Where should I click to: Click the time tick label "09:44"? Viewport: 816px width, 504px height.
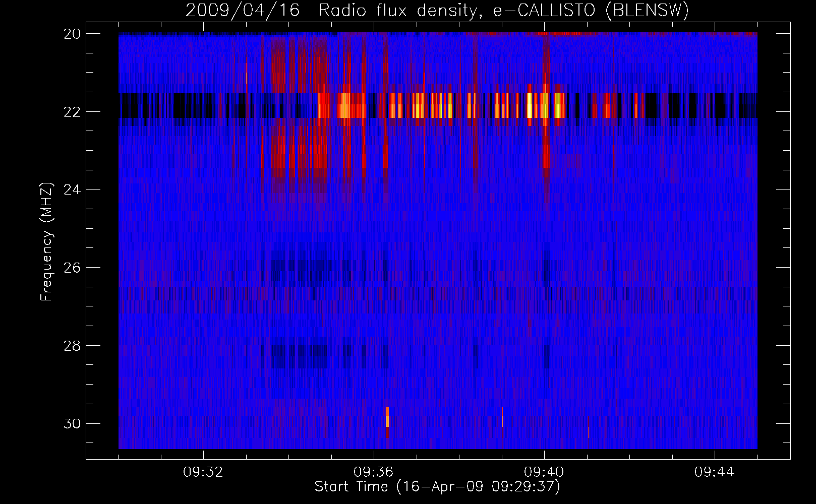[x=715, y=472]
